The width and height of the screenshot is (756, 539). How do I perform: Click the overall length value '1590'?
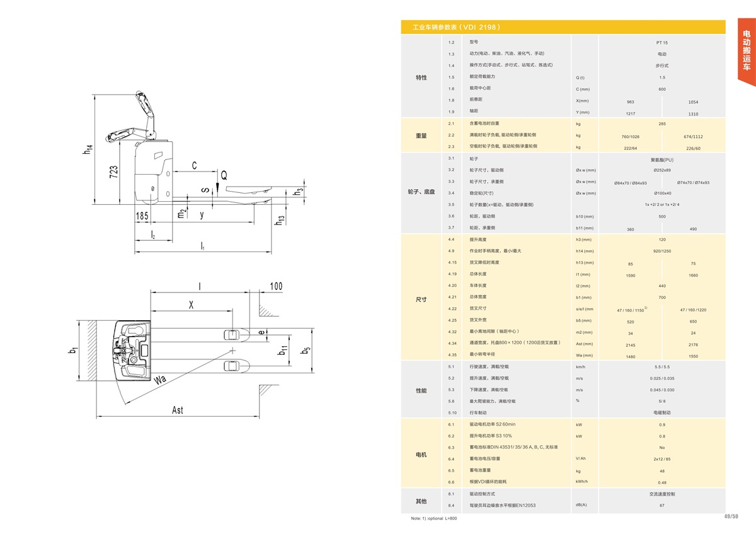click(x=631, y=276)
